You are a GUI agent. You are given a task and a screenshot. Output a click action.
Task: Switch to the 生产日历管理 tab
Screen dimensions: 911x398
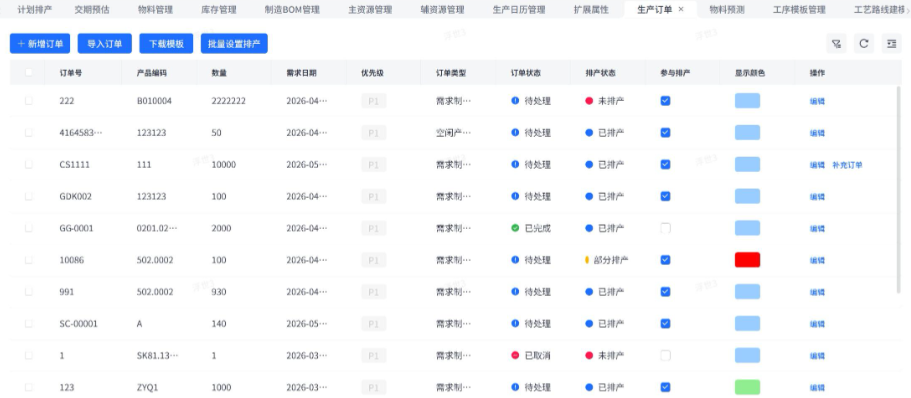(519, 9)
